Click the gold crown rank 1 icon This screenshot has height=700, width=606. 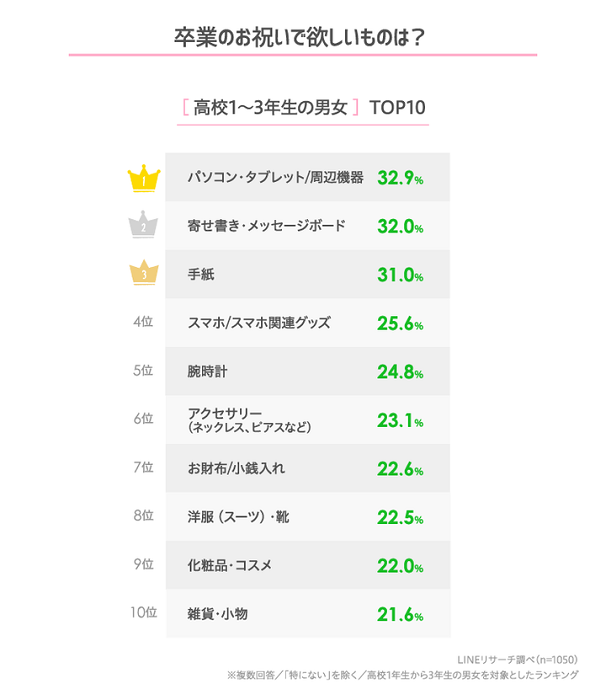tap(143, 178)
